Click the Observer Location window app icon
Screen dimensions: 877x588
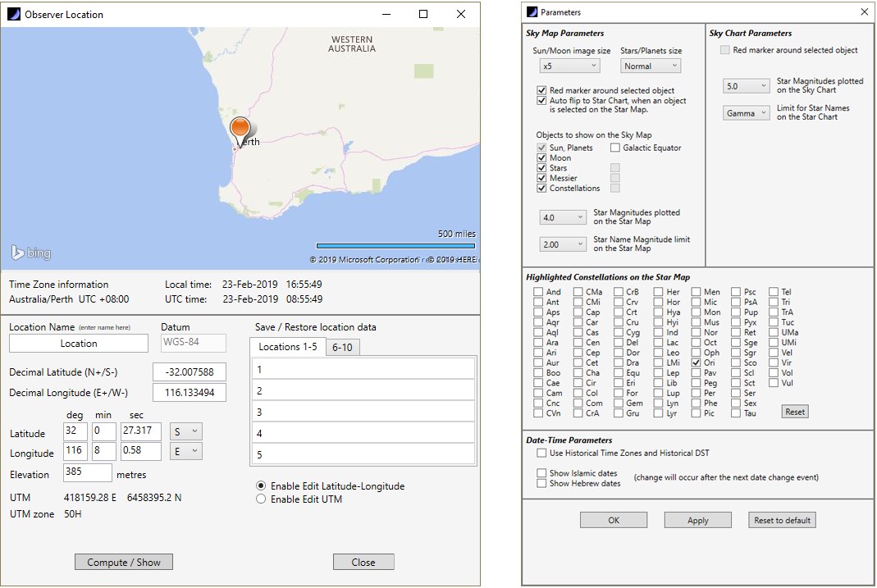[14, 14]
